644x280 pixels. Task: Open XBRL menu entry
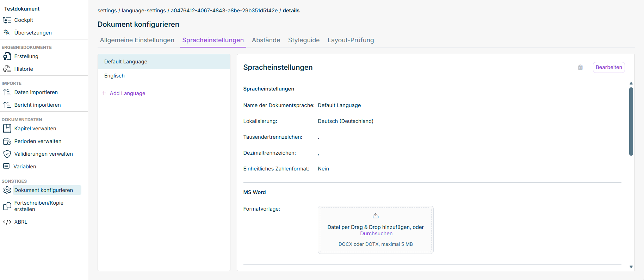(x=21, y=222)
